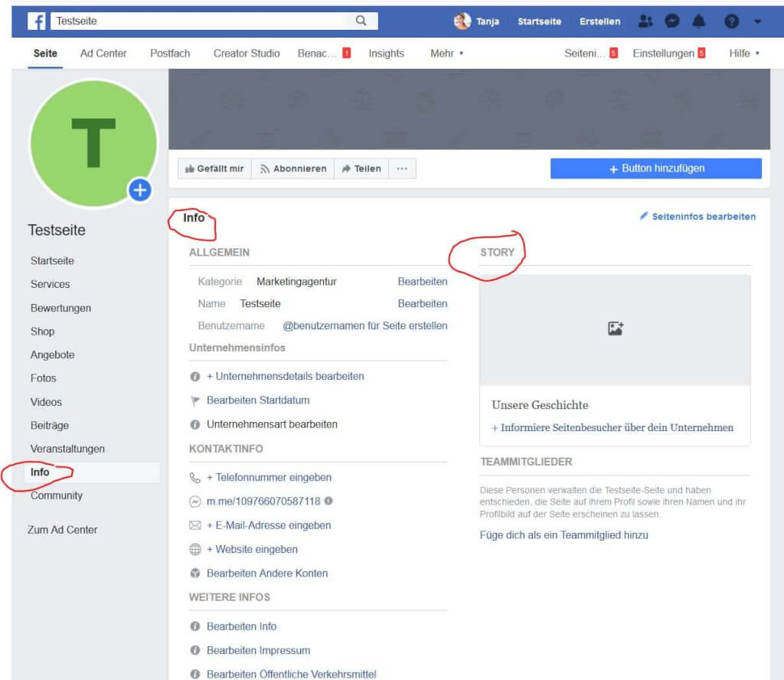Click the Gefällt mir button

click(x=214, y=168)
